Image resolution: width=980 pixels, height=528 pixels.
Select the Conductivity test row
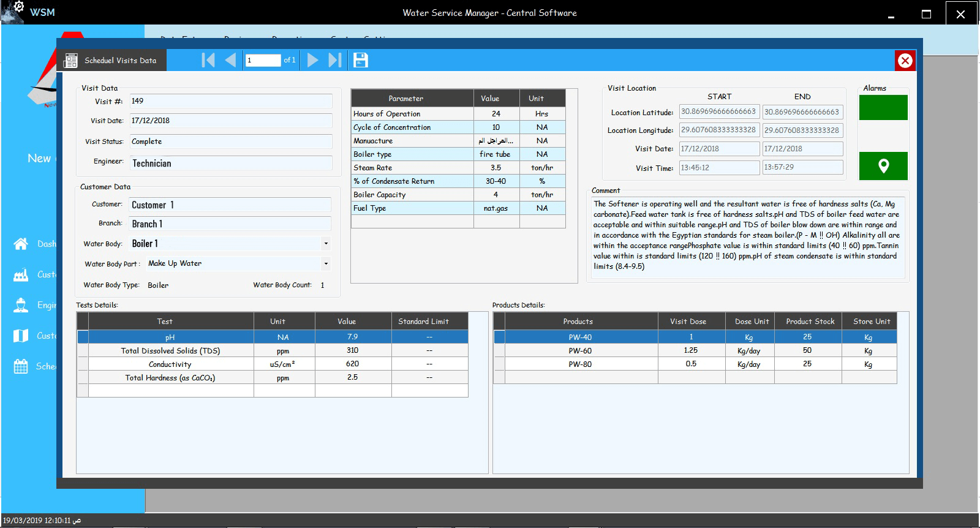(x=170, y=364)
